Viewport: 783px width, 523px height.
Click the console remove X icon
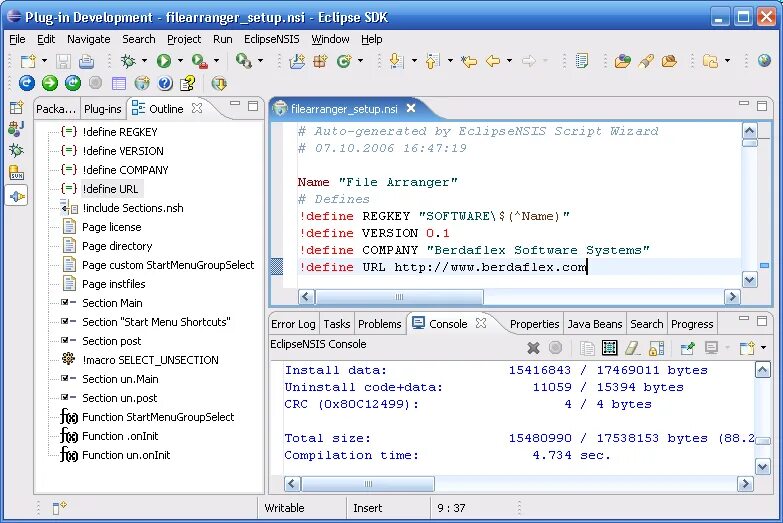tap(533, 348)
